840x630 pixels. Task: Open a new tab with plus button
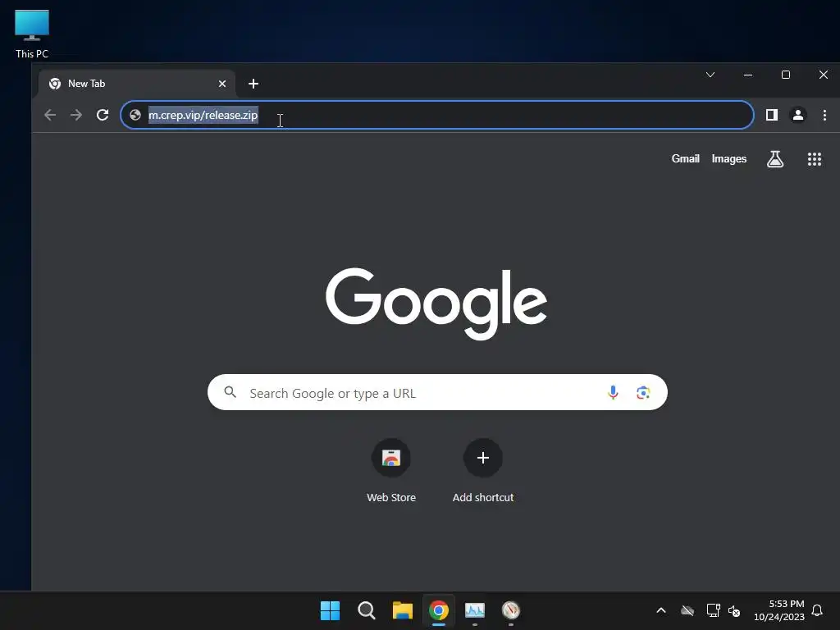coord(253,84)
